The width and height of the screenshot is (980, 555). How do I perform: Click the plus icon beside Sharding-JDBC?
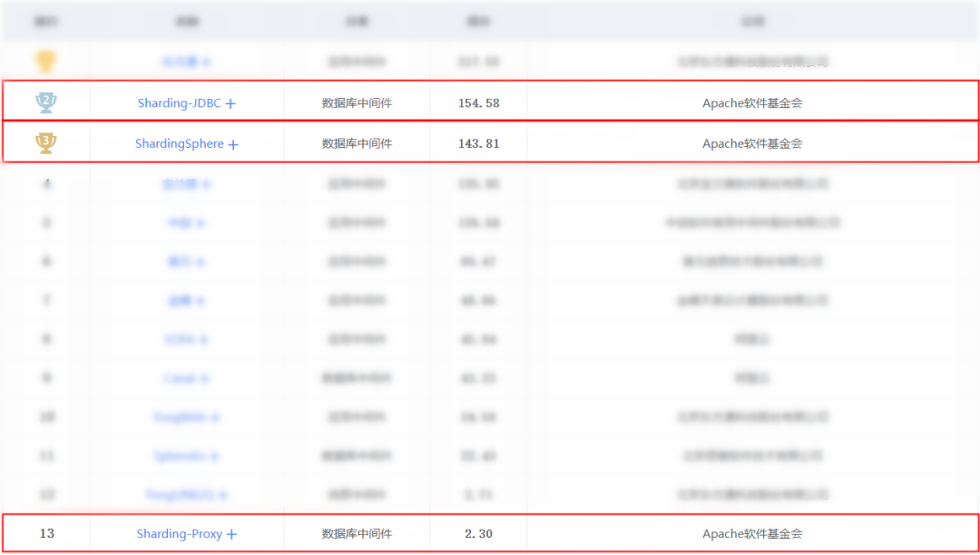[230, 103]
